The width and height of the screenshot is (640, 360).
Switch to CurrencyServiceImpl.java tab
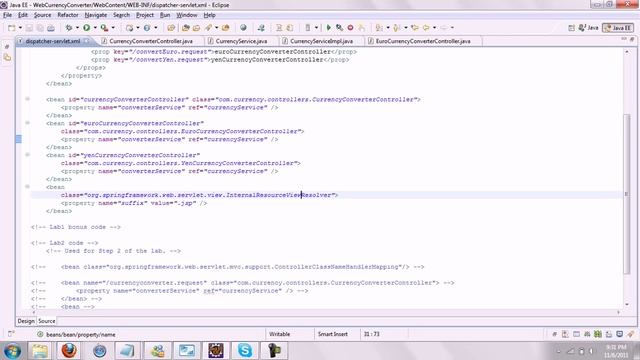(321, 41)
